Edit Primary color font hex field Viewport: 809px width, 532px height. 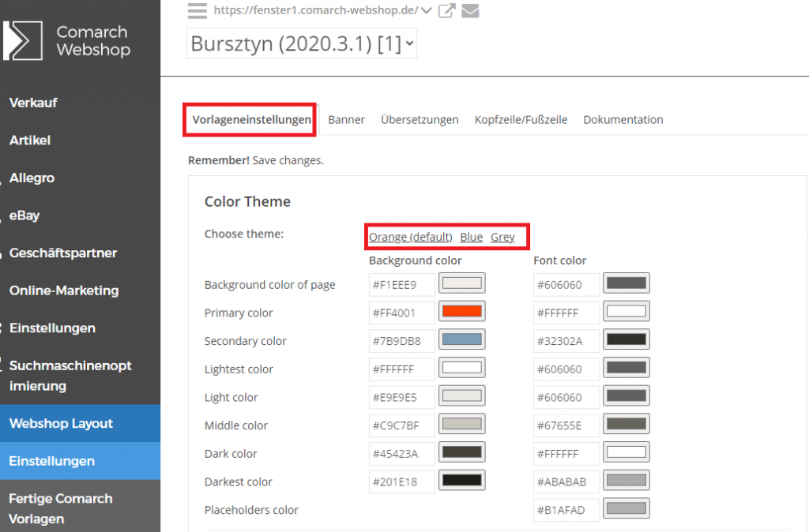point(566,313)
